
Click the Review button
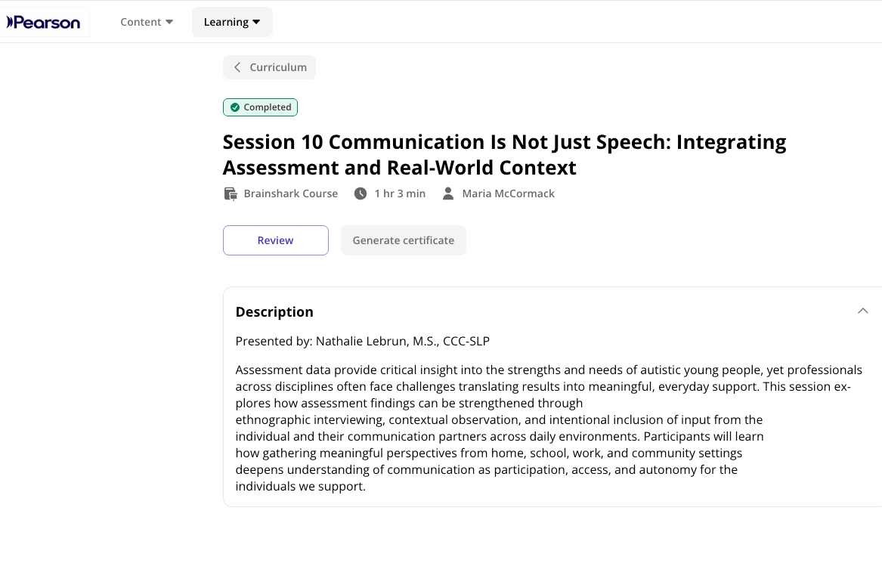coord(276,240)
